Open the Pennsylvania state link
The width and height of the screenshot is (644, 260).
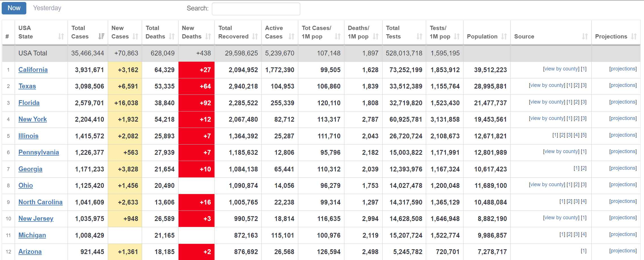38,152
